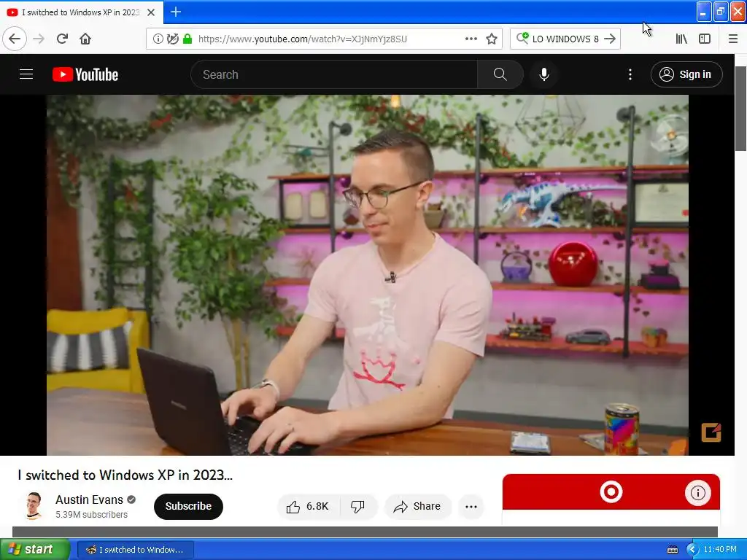Subscribe to Austin Evans

pyautogui.click(x=188, y=506)
